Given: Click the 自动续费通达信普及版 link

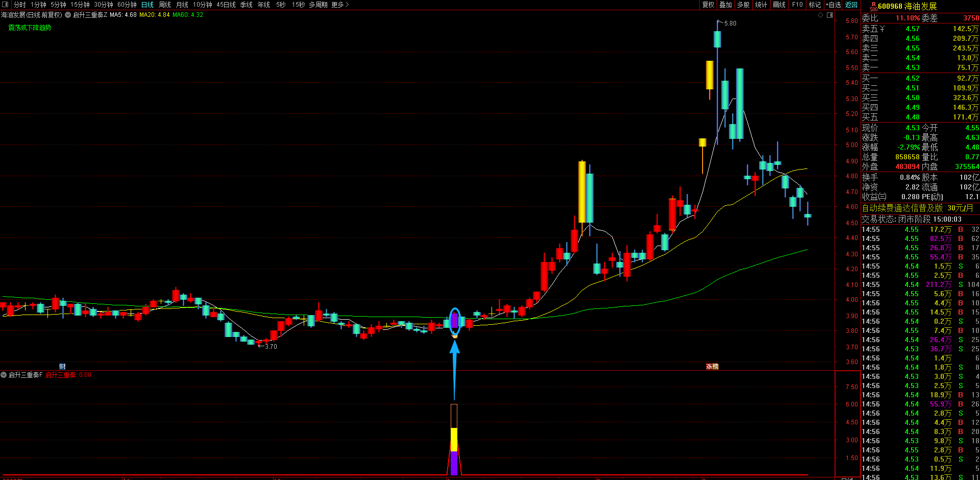Looking at the screenshot, I should [x=902, y=208].
